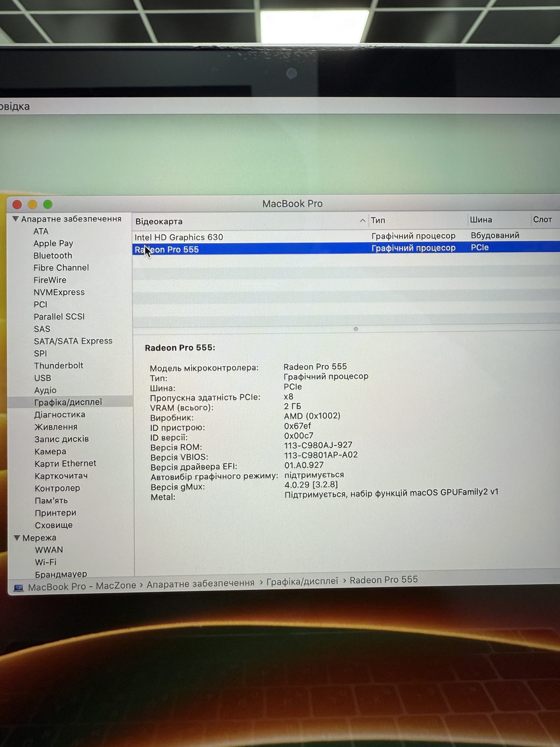Screen dimensions: 560x747
Task: Select PCI in the sidebar
Action: 41,305
